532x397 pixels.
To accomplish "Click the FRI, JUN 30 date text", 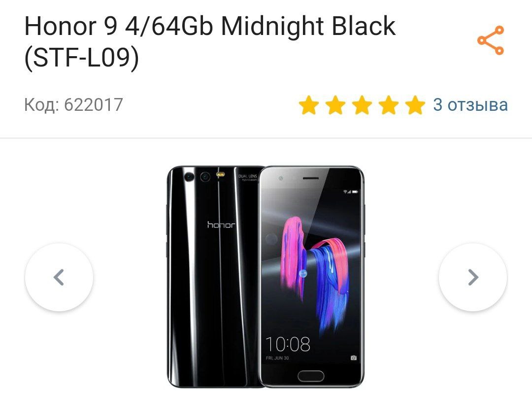I will (x=277, y=358).
